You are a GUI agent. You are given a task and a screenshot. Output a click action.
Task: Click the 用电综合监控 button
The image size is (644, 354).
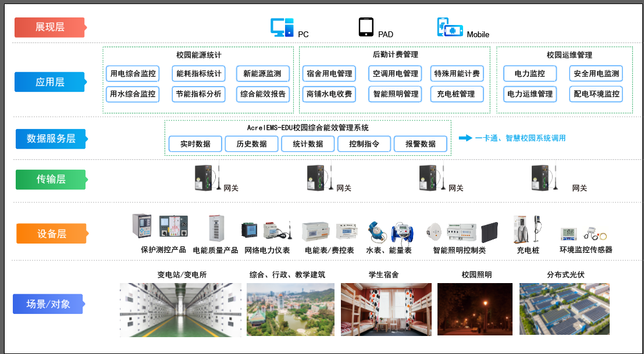click(x=133, y=74)
